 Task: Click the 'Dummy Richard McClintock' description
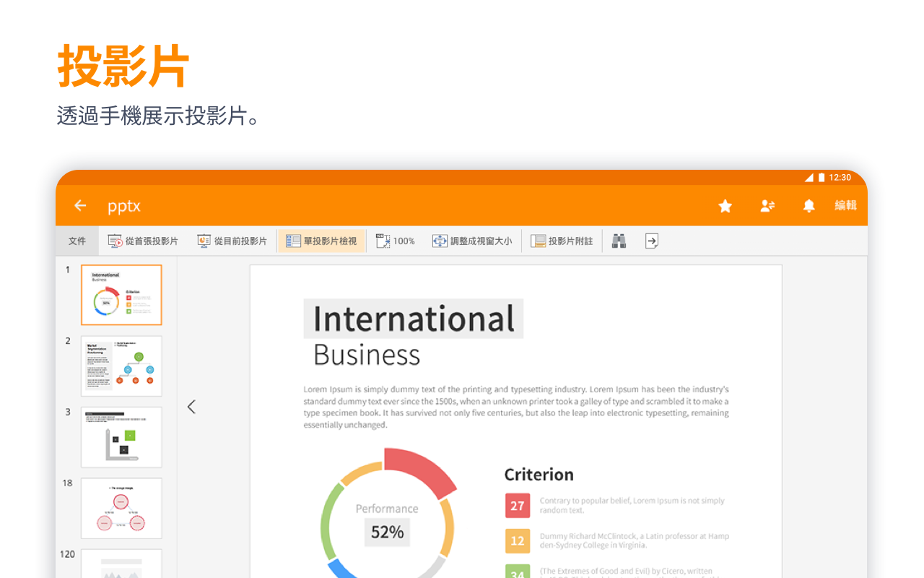click(x=635, y=540)
